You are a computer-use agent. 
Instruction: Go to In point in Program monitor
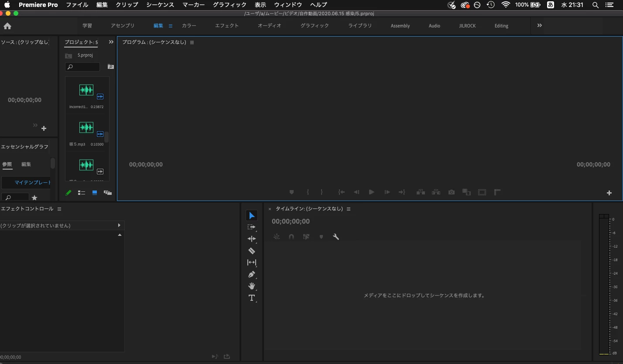pos(342,192)
